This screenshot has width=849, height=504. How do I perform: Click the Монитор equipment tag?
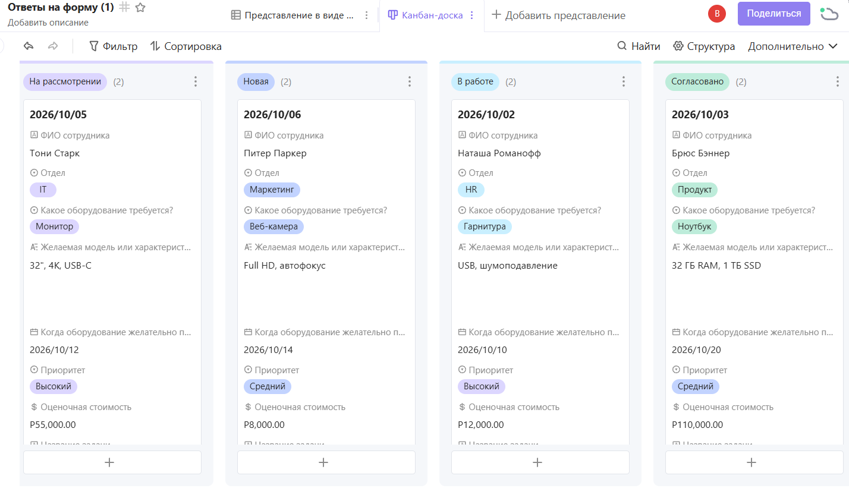pyautogui.click(x=54, y=226)
